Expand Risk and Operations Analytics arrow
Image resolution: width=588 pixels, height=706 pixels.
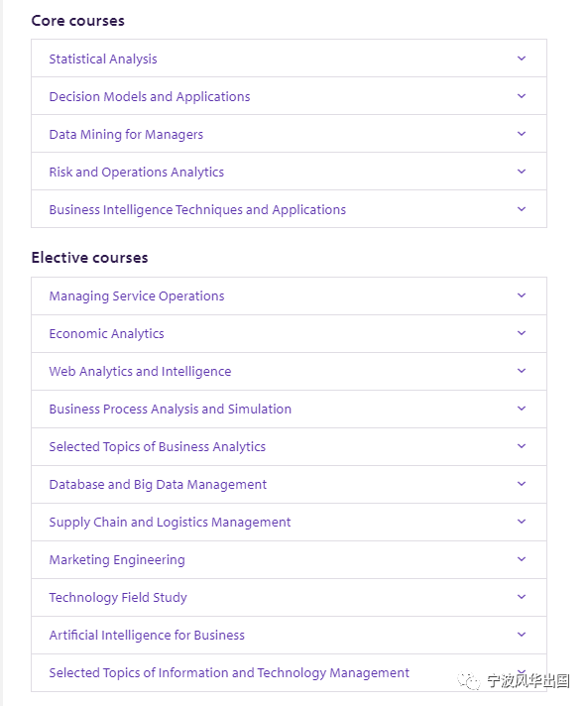(522, 172)
